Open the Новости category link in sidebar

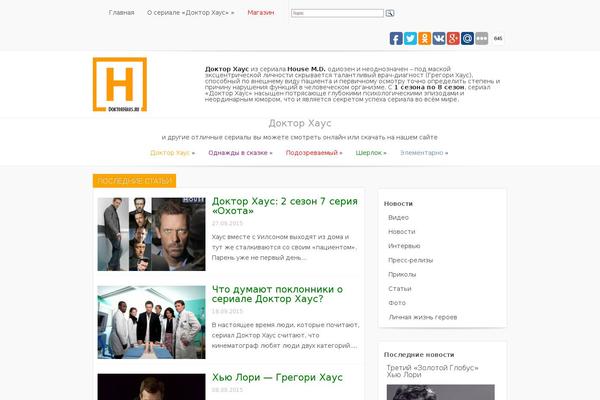coord(401,232)
